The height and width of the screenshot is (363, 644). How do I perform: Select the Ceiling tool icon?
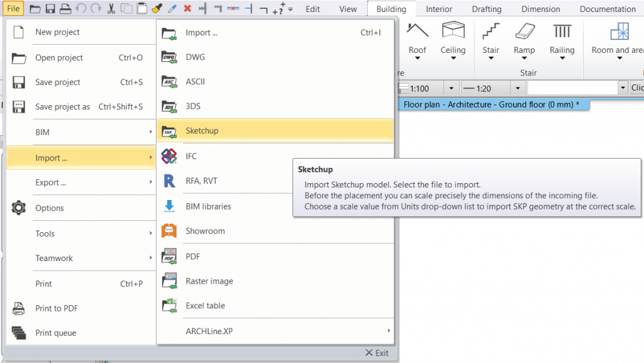[x=453, y=31]
